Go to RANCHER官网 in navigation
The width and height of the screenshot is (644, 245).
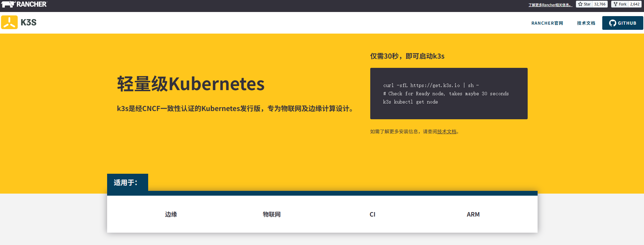pos(547,23)
